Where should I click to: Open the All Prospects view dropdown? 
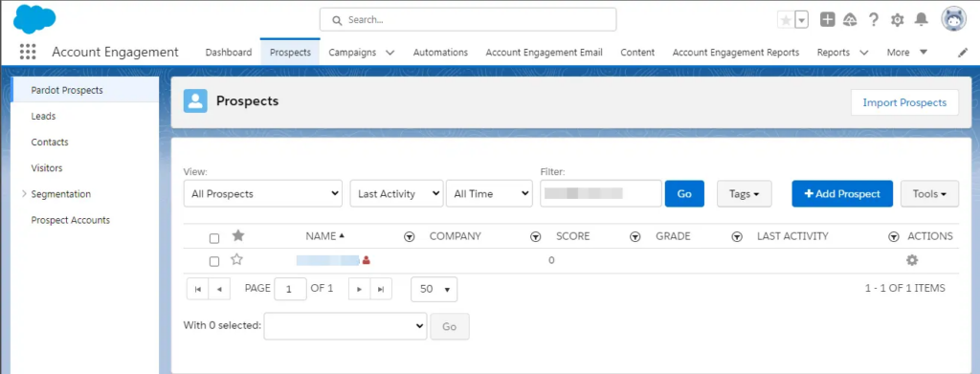click(263, 193)
